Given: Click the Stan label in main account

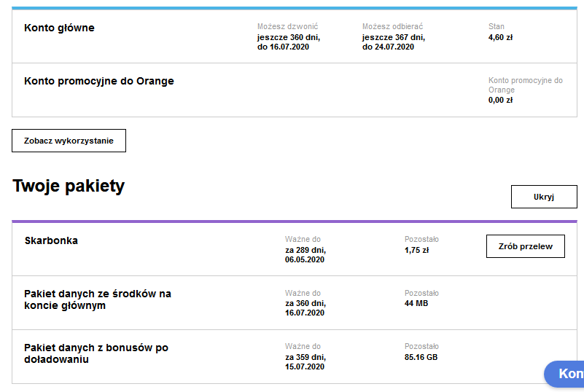Looking at the screenshot, I should click(496, 27).
